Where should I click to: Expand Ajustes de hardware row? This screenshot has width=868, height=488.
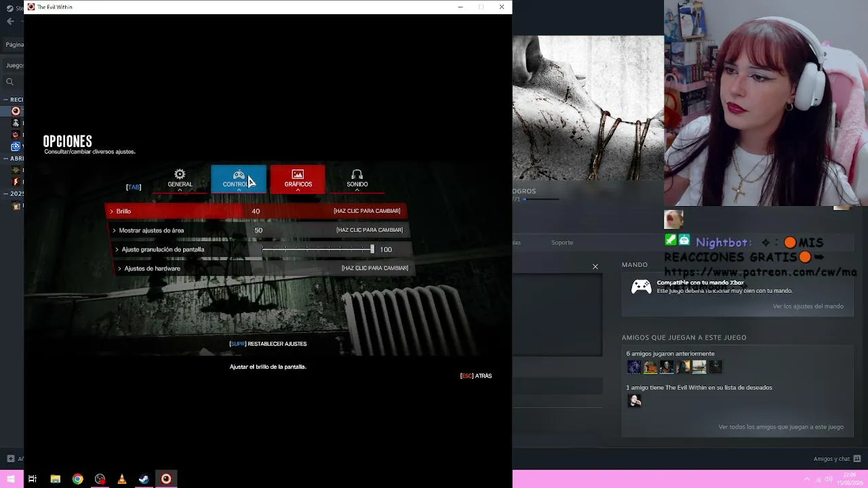click(264, 268)
